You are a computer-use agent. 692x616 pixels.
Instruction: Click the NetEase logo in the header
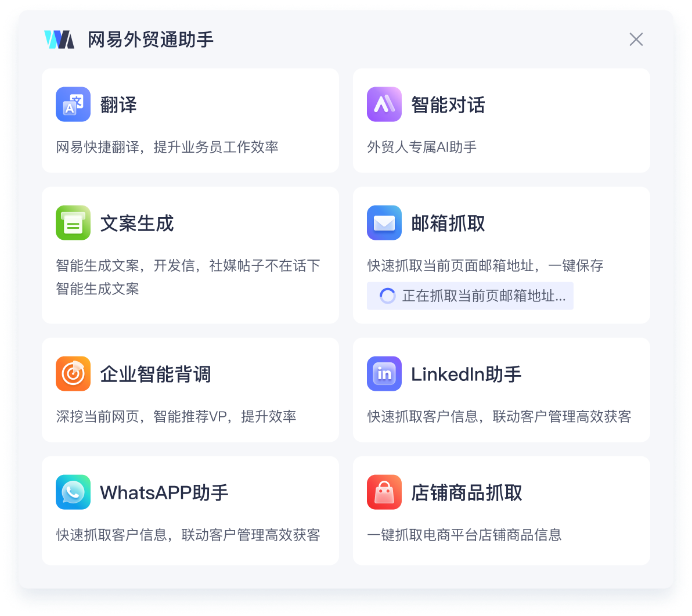[x=59, y=39]
